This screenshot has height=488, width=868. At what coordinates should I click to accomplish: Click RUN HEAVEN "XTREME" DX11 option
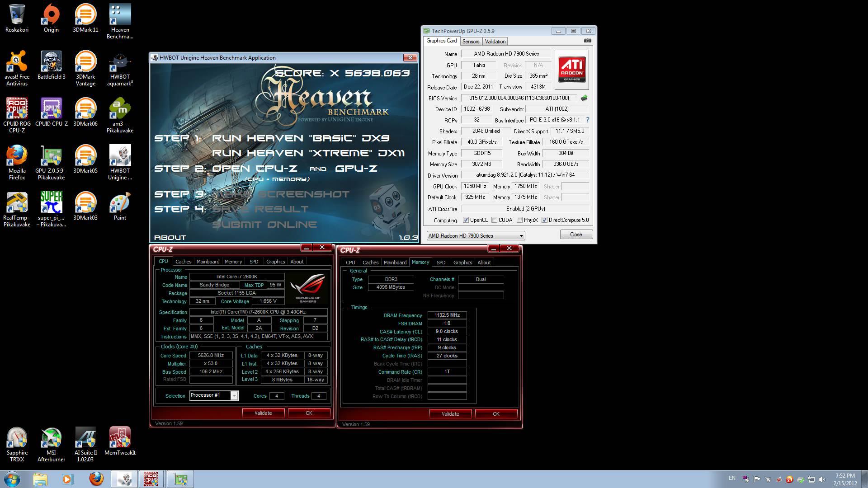point(308,153)
